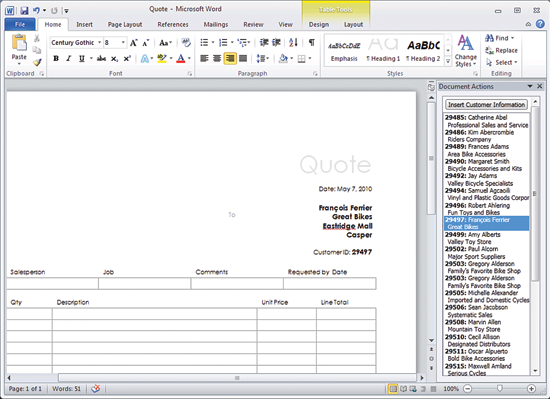The height and width of the screenshot is (399, 550).
Task: Toggle Align Text Right button
Action: point(230,58)
